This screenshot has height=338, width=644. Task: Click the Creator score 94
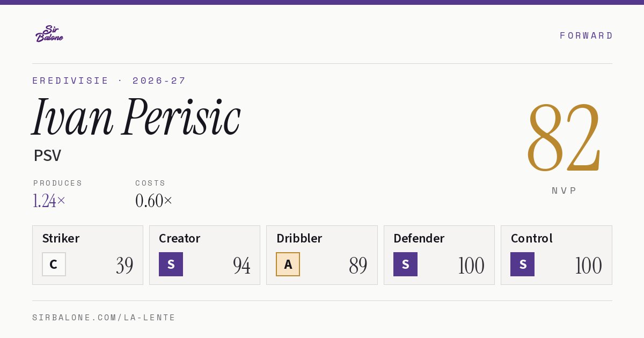coord(241,265)
